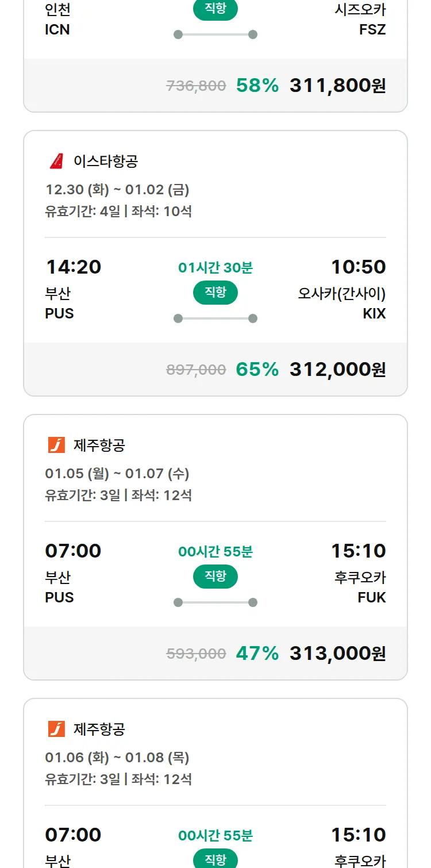Click the 오사카(간사이) destination text

(341, 294)
